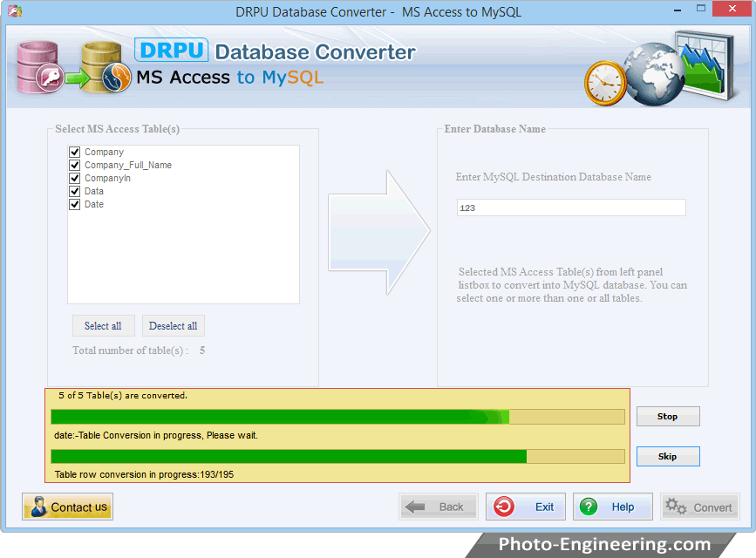Click the Select all button

(x=103, y=325)
